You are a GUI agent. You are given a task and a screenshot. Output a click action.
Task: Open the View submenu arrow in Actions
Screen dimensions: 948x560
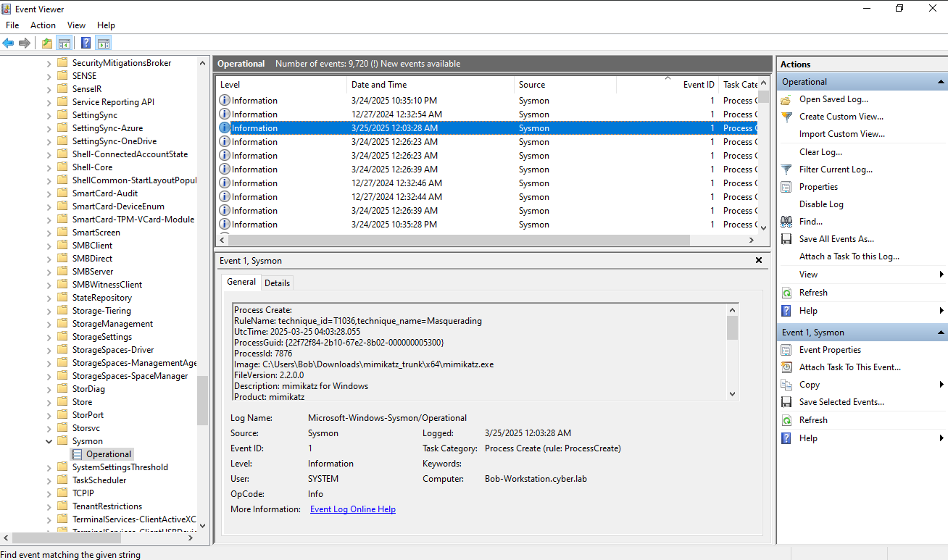tap(941, 275)
